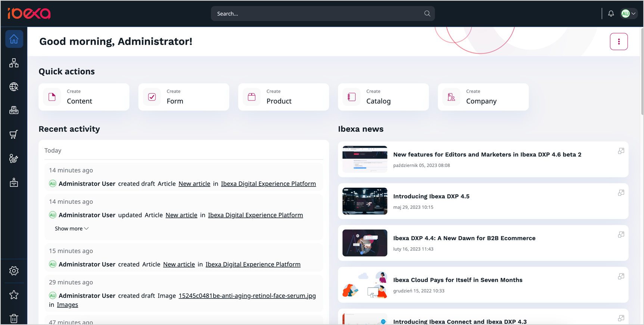This screenshot has width=644, height=325.
Task: Open the three-dot dashboard options menu
Action: click(x=619, y=41)
